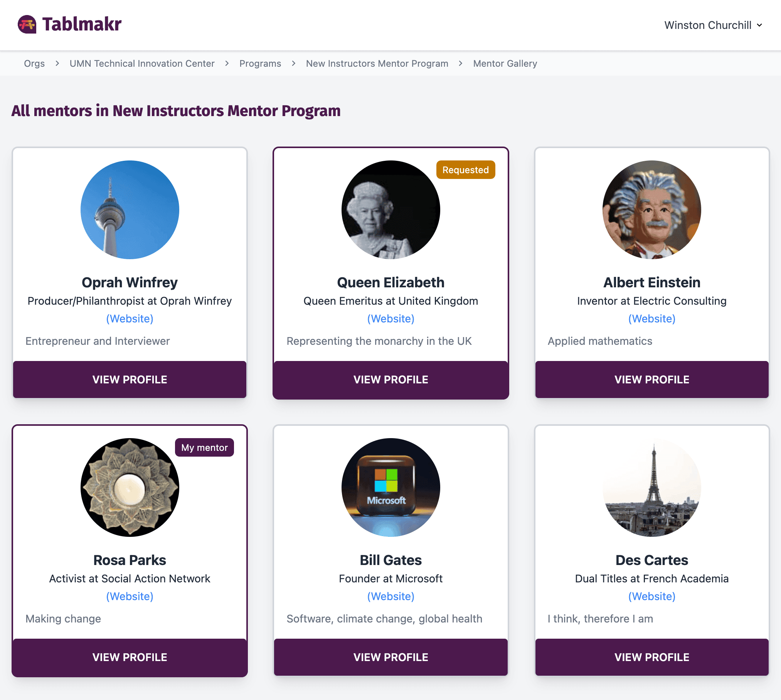This screenshot has height=700, width=781.
Task: Click the Tablmakr logo icon
Action: pos(27,24)
